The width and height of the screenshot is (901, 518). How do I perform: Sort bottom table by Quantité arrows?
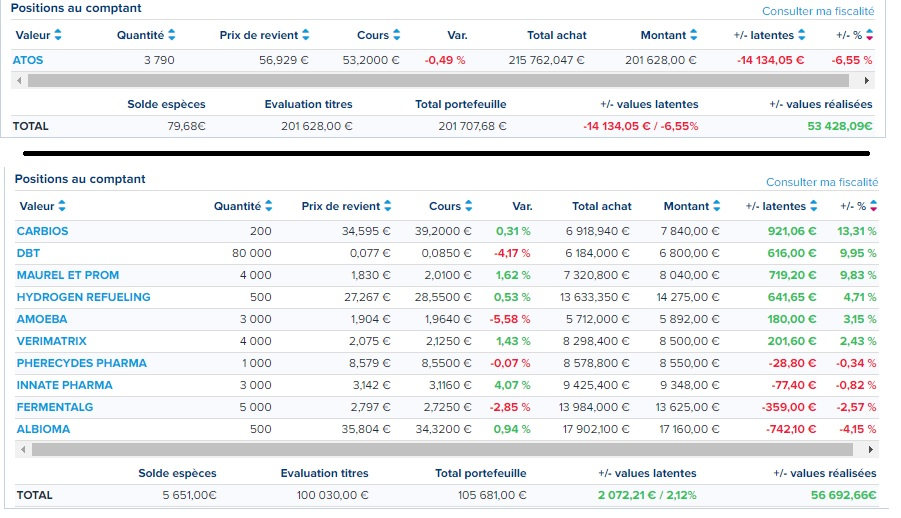click(x=268, y=206)
